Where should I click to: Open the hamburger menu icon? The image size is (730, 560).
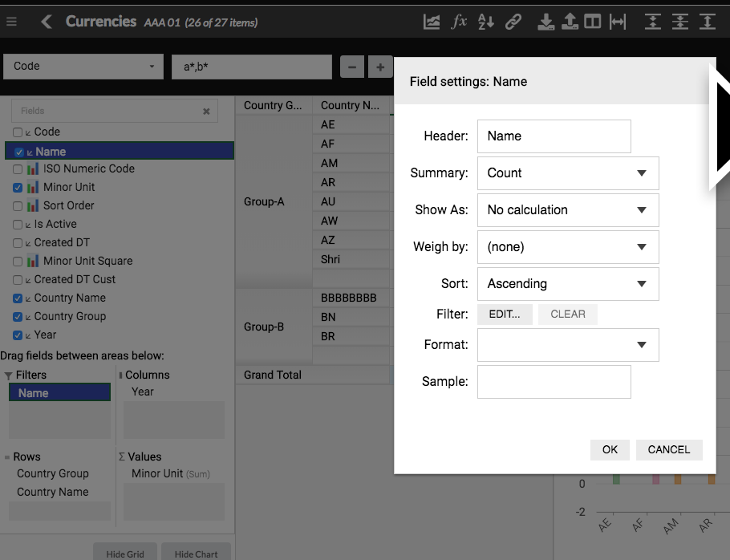[12, 22]
